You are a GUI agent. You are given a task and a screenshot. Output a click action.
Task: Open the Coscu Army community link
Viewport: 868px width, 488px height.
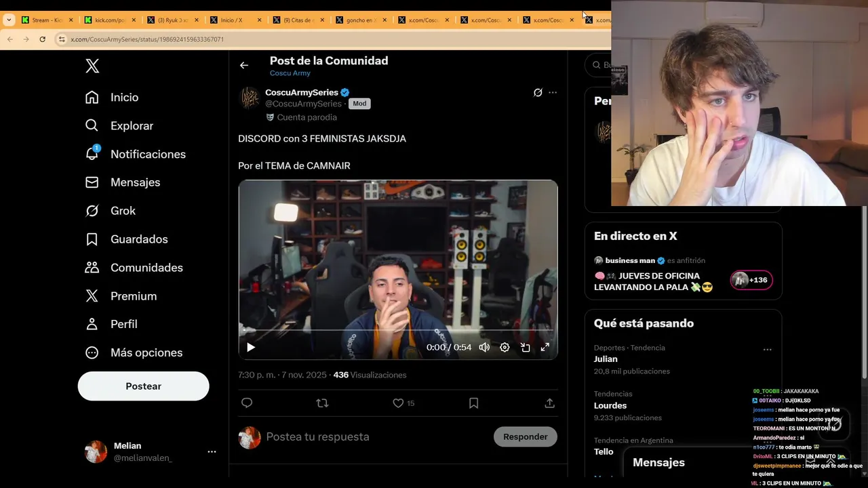tap(290, 73)
